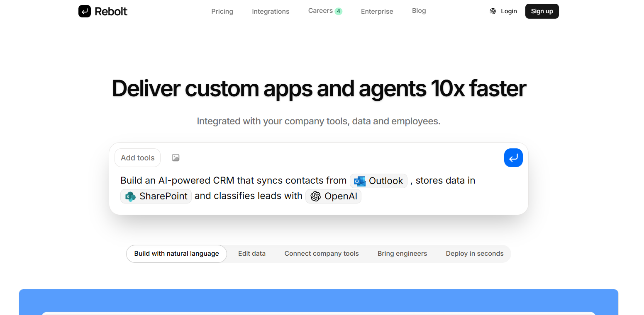Click the OpenAI tool chip

point(334,196)
